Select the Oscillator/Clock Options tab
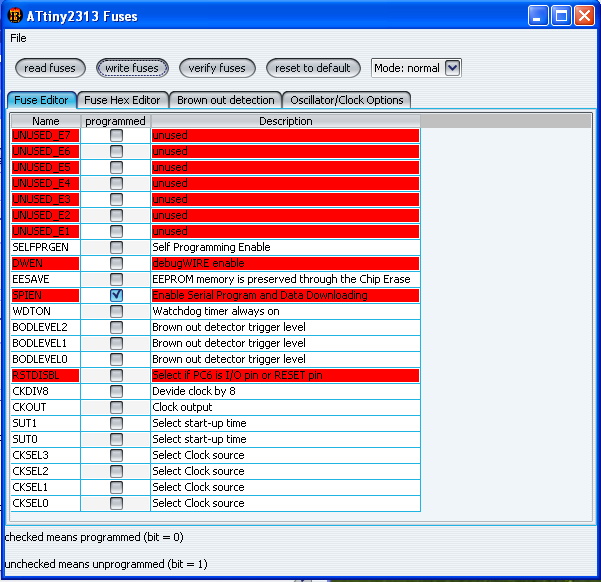601x582 pixels. 347,100
